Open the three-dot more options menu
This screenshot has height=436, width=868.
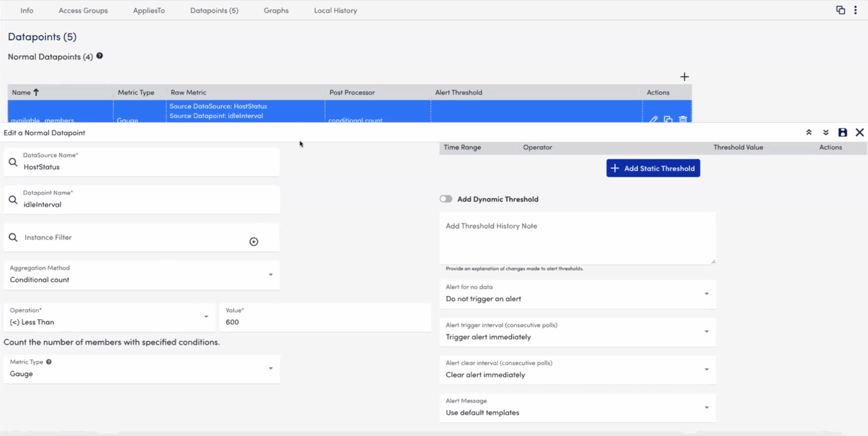pyautogui.click(x=855, y=10)
